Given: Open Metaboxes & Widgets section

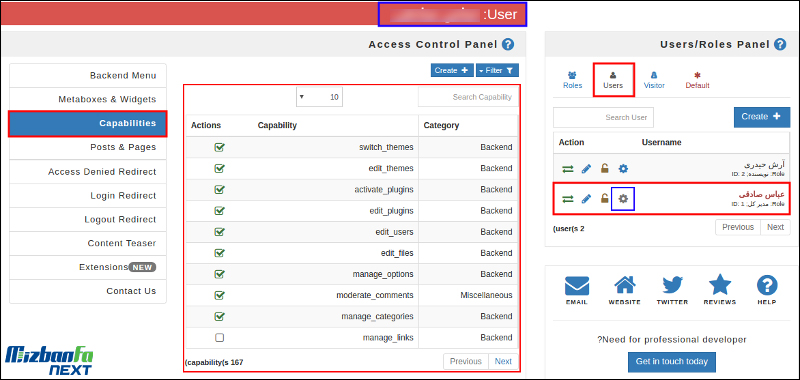Looking at the screenshot, I should click(x=88, y=99).
